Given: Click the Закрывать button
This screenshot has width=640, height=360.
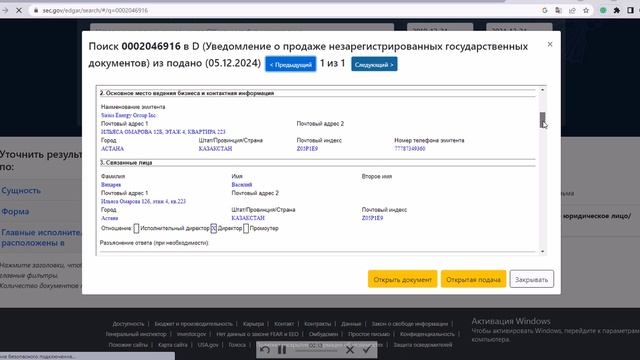Looking at the screenshot, I should (531, 279).
